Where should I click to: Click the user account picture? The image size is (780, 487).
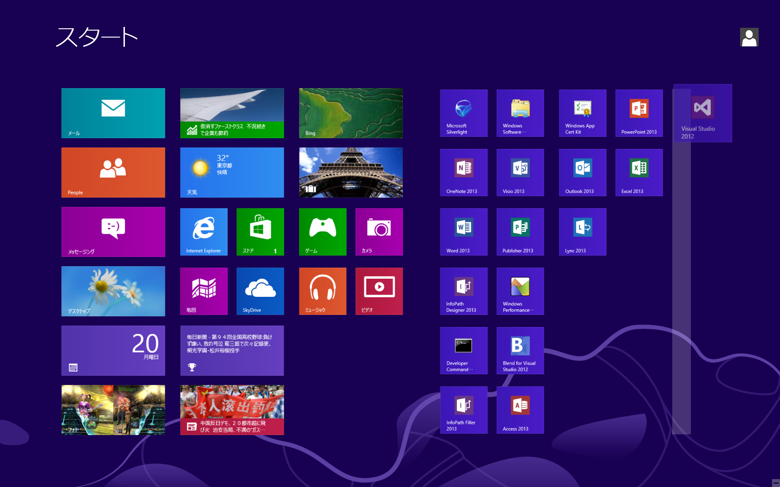(749, 37)
